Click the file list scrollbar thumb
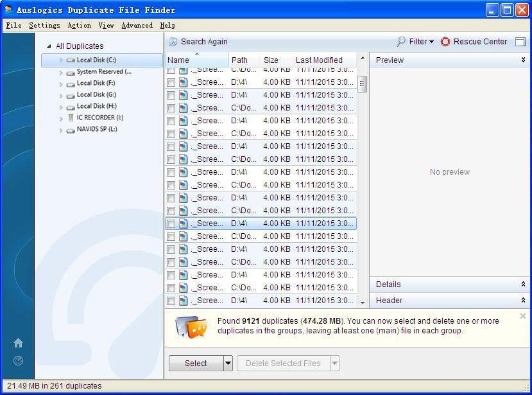The height and width of the screenshot is (395, 532). tap(363, 83)
